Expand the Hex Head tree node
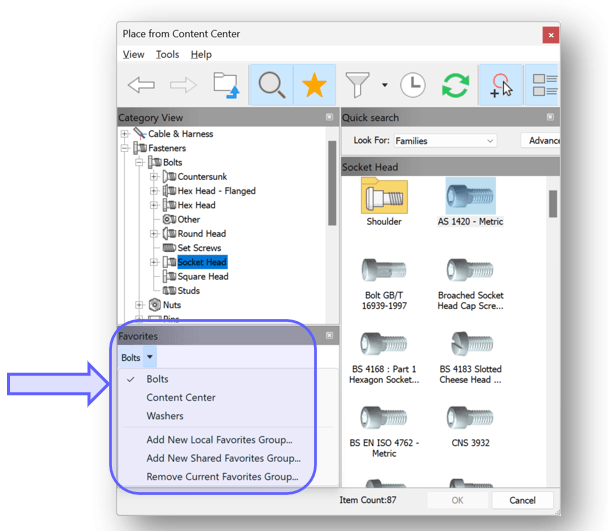 coord(155,205)
